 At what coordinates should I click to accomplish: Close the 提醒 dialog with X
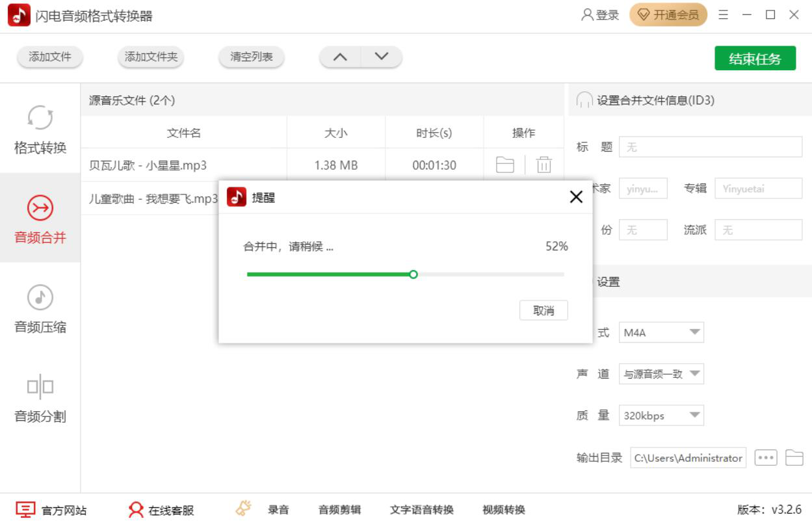click(576, 197)
